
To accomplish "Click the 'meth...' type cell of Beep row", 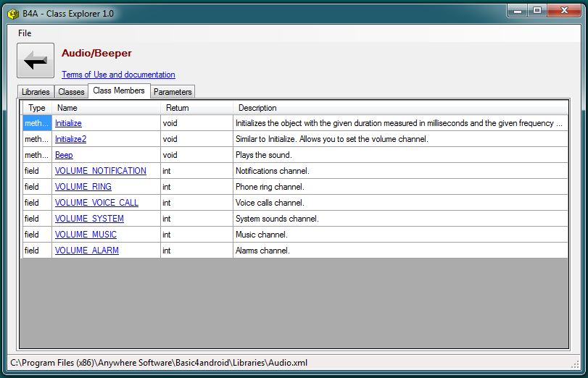I will pyautogui.click(x=37, y=155).
